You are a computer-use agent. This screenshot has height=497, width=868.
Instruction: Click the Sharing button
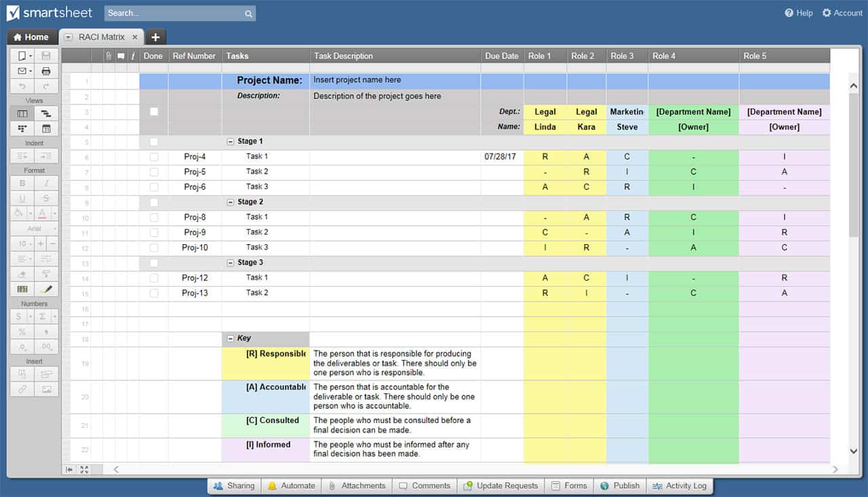[x=234, y=486]
